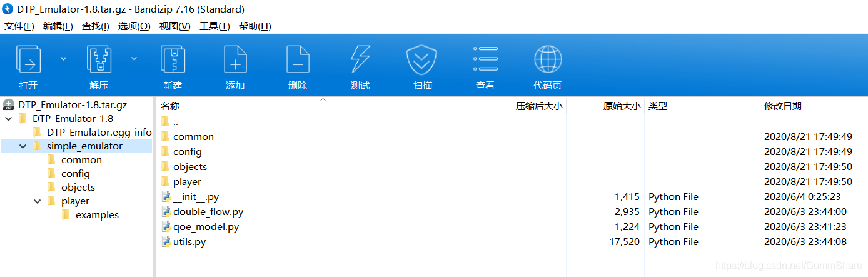Click the config folder icon in file list

165,151
